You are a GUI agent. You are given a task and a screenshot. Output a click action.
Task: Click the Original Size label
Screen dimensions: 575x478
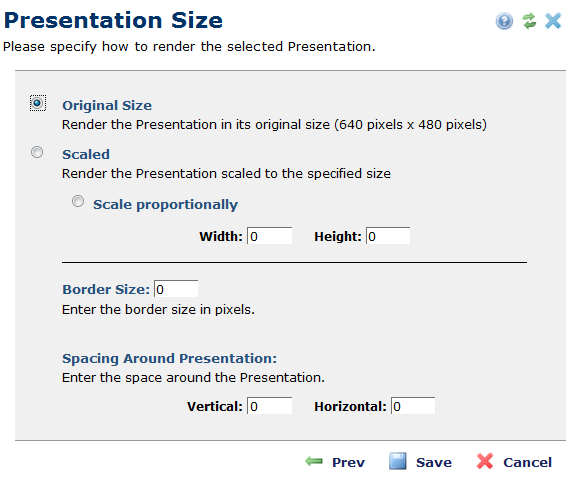[x=107, y=105]
